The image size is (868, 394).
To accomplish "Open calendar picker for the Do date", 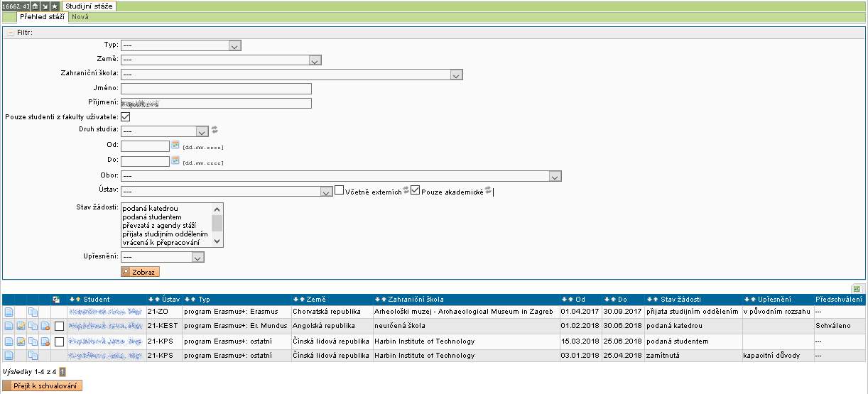I will 175,160.
